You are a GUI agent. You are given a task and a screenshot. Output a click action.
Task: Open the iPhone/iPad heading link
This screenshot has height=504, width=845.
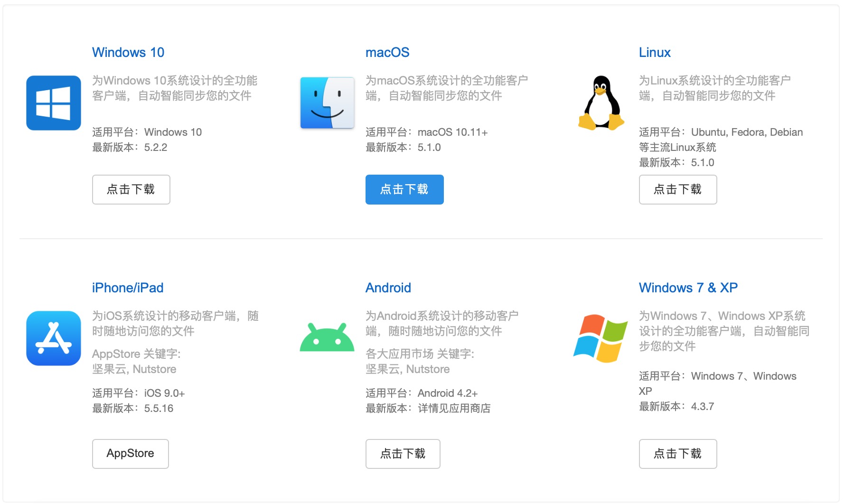coord(128,288)
